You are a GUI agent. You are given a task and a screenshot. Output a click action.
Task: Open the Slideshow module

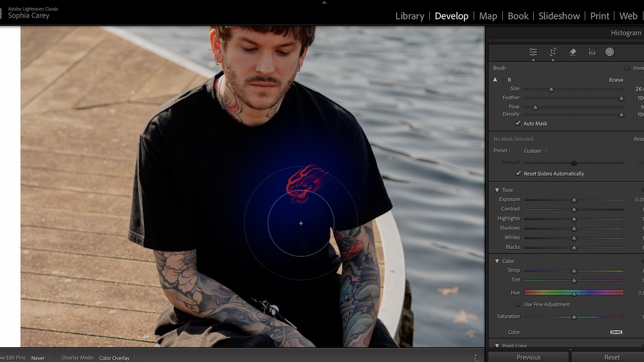559,16
